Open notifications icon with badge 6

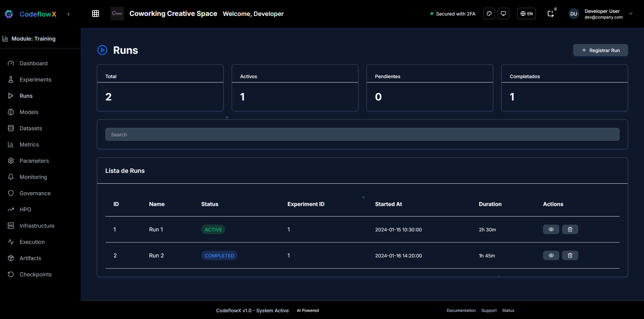tap(551, 14)
